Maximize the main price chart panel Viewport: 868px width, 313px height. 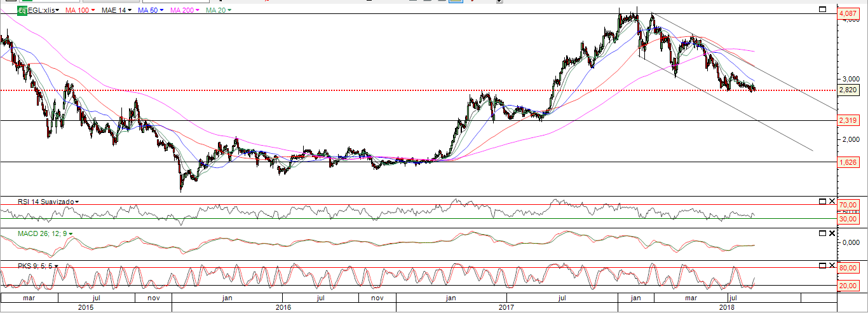pos(822,10)
